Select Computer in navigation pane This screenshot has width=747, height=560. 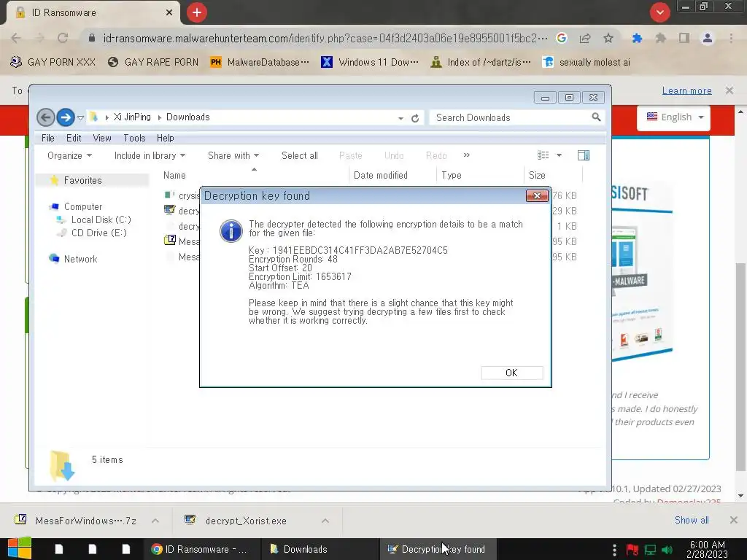click(x=83, y=206)
